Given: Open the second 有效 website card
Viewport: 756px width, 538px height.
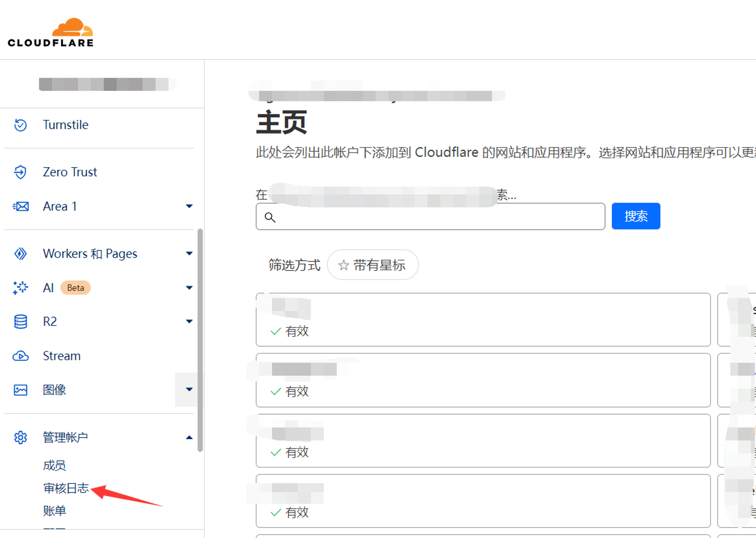Looking at the screenshot, I should (483, 380).
